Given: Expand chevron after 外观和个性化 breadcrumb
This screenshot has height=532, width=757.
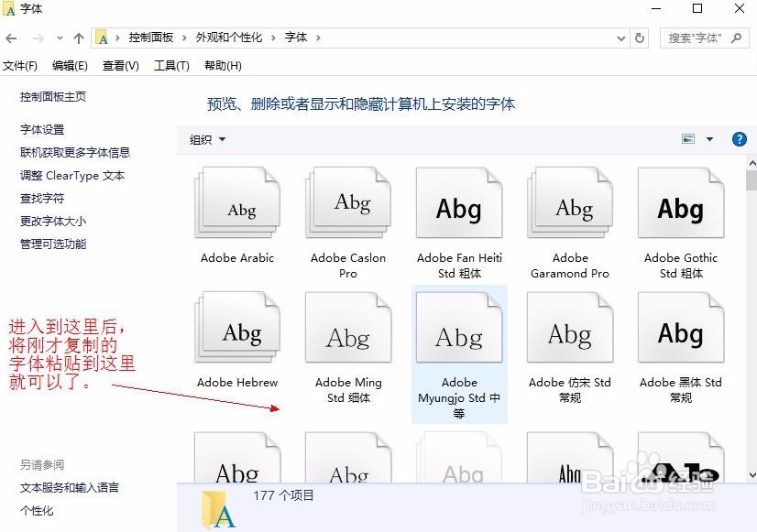Looking at the screenshot, I should coord(273,38).
